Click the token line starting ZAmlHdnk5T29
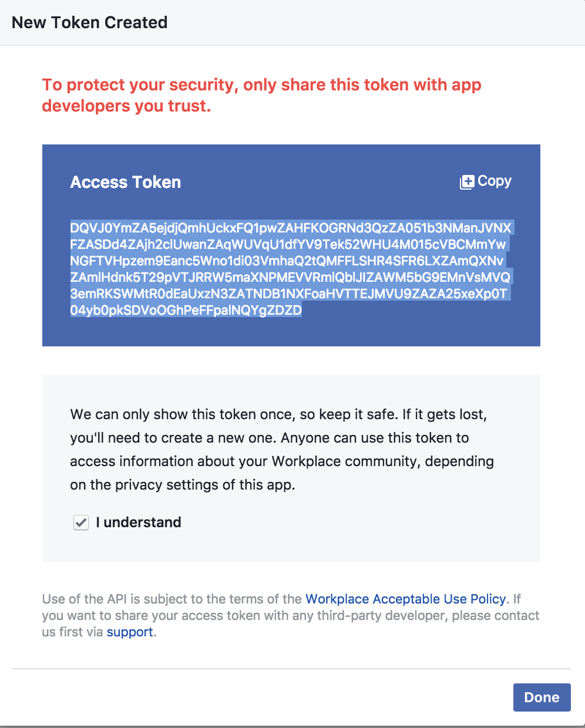Viewport: 585px width, 728px height. coord(291,277)
